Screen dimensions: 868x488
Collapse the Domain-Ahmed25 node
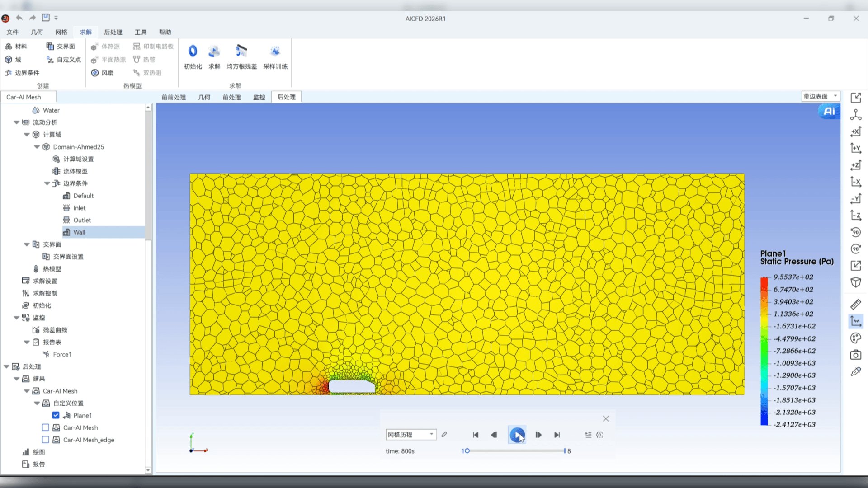point(37,147)
